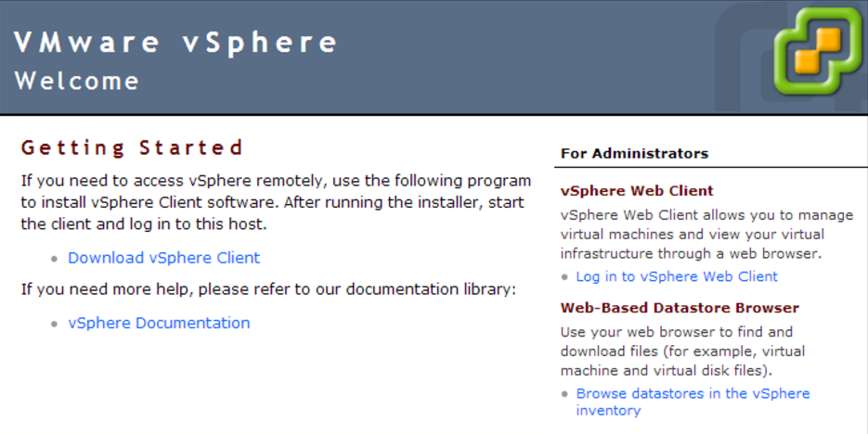Click the Web-Based Datastore Browser heading

click(x=680, y=308)
